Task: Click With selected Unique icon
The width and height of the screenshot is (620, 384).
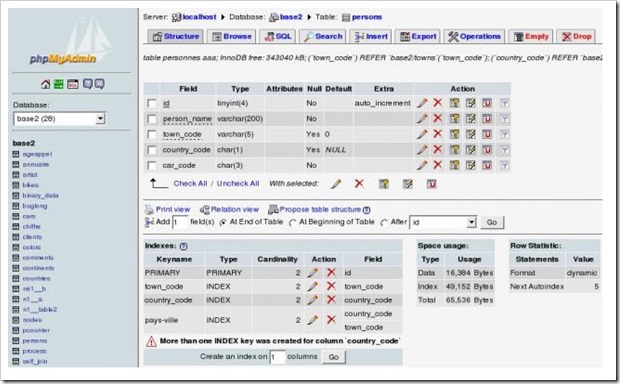Action: point(431,184)
